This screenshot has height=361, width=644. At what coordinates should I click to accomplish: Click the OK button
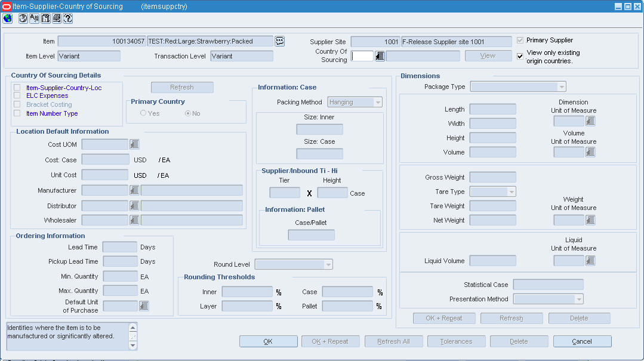click(x=268, y=341)
